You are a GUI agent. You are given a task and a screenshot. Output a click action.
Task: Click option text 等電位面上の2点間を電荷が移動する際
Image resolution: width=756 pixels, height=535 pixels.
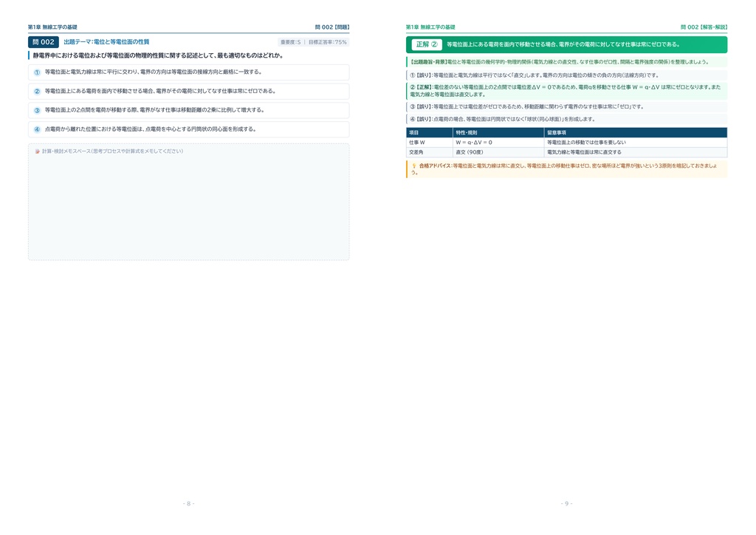(x=155, y=111)
